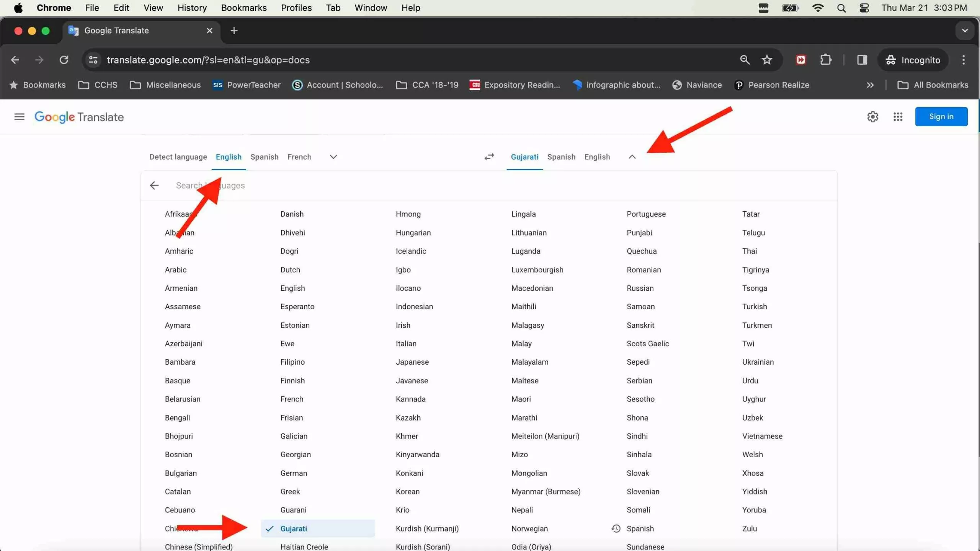Open the tab search dropdown in Chrome

pyautogui.click(x=964, y=31)
